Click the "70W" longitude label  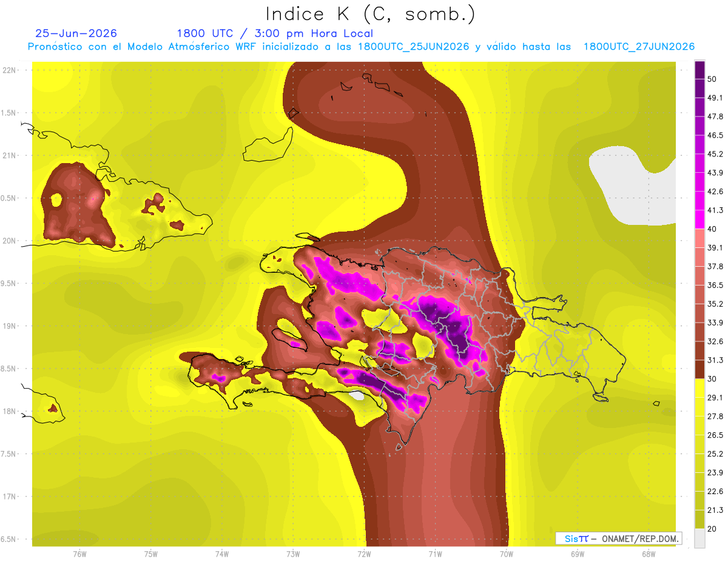[507, 554]
